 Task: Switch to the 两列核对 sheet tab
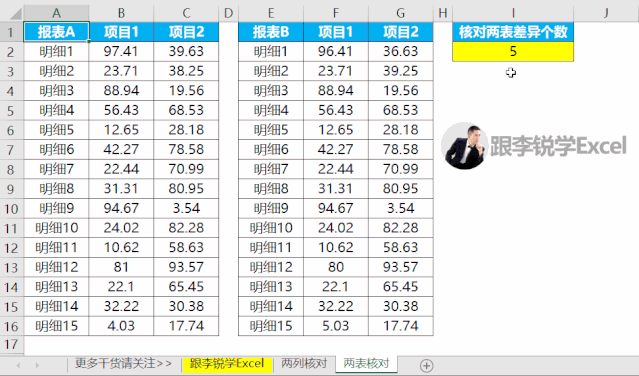click(304, 363)
